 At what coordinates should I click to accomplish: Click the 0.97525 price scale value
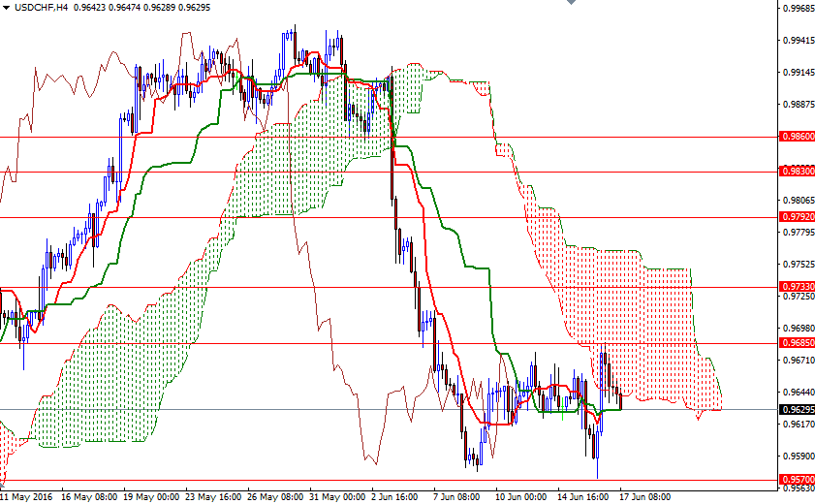(x=799, y=265)
